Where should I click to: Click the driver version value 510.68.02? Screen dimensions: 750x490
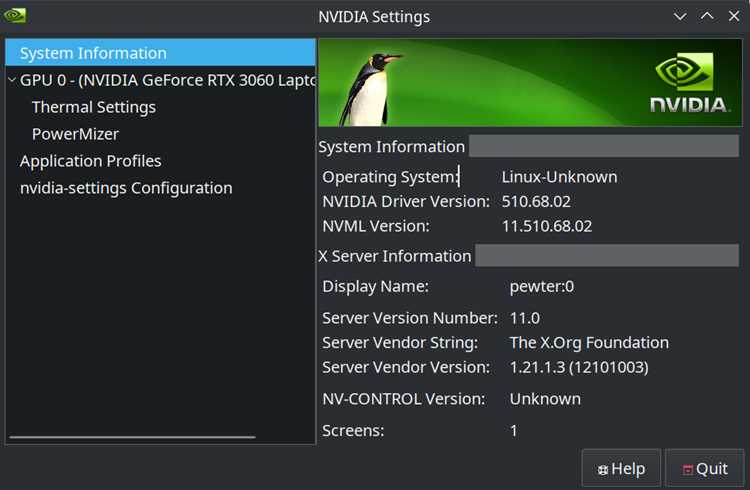(x=536, y=201)
